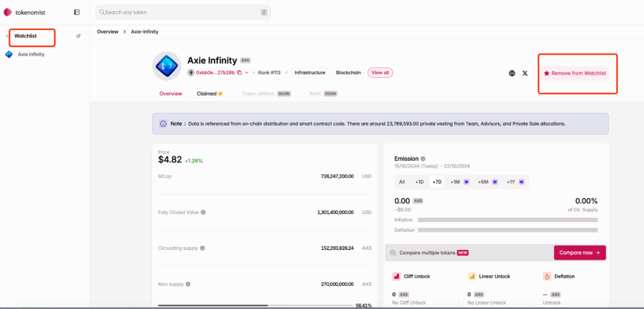This screenshot has height=309, width=644.
Task: Click the Max supply value 270,000,000.00
Action: (337, 284)
